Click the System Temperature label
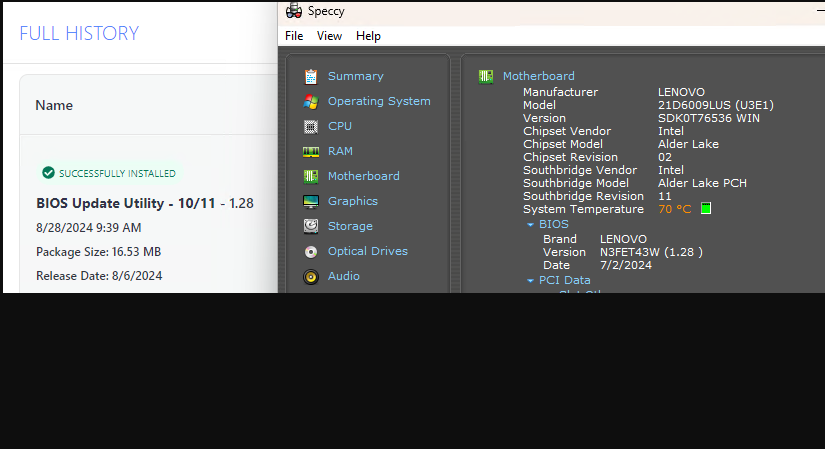Image resolution: width=825 pixels, height=449 pixels. pyautogui.click(x=583, y=209)
